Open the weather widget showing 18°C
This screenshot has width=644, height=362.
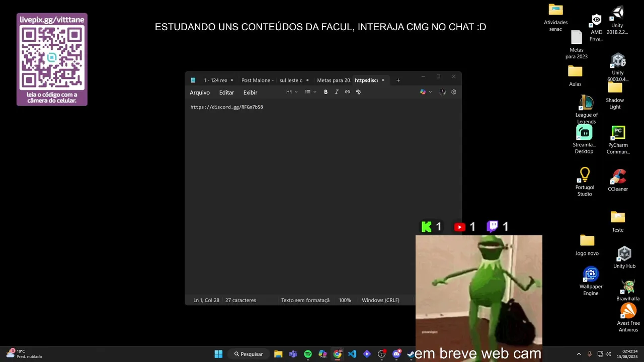point(24,354)
